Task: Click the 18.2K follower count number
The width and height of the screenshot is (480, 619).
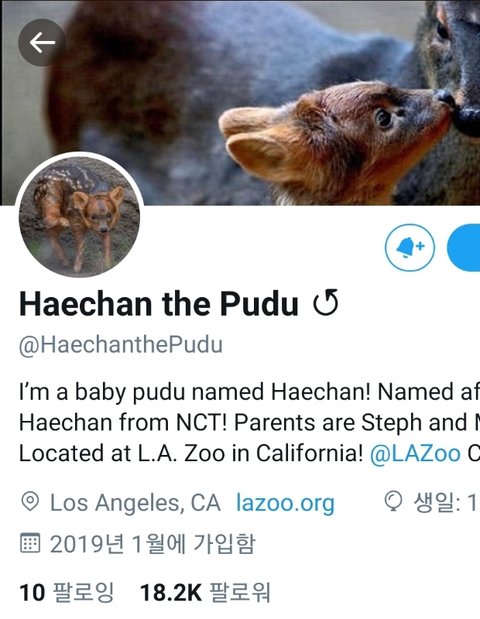Action: [x=171, y=593]
